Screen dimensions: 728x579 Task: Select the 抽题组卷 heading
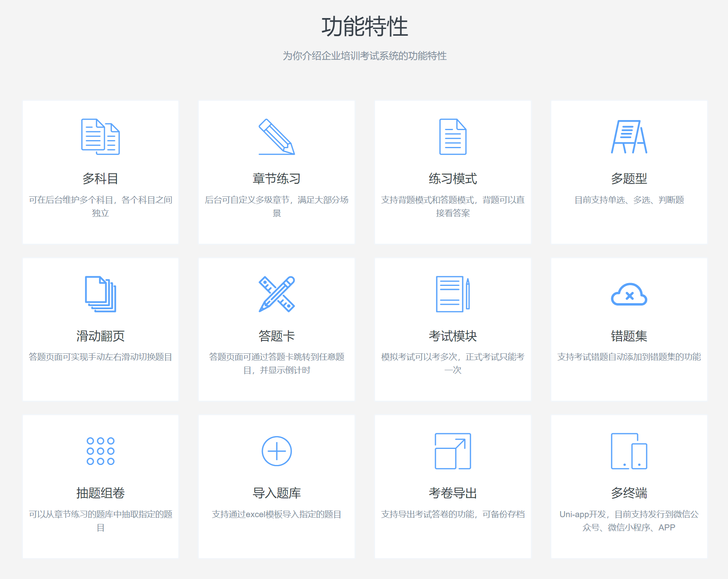point(100,493)
